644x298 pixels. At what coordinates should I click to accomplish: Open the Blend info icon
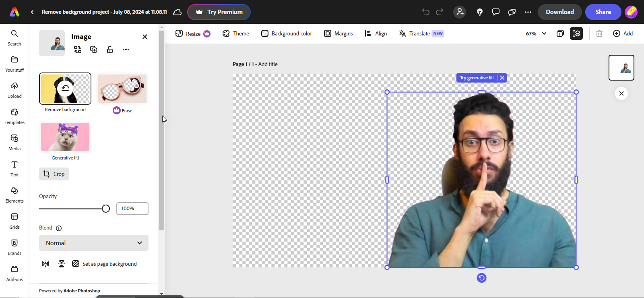click(59, 228)
